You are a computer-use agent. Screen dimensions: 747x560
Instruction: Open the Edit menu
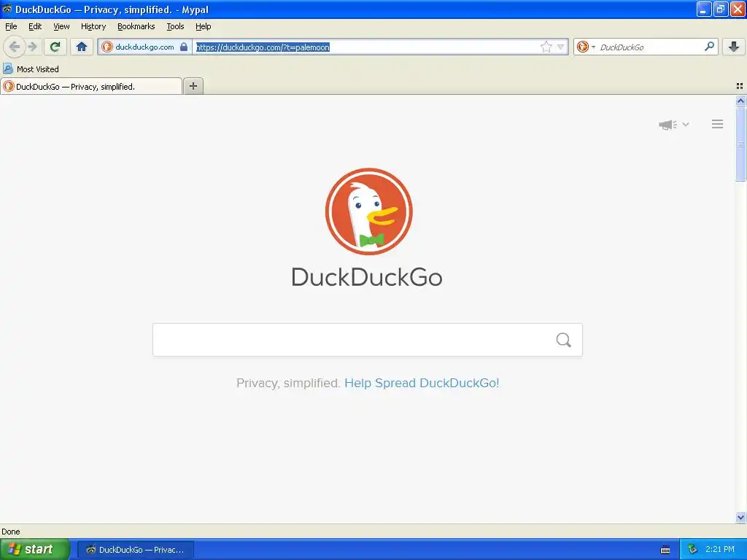(x=35, y=26)
